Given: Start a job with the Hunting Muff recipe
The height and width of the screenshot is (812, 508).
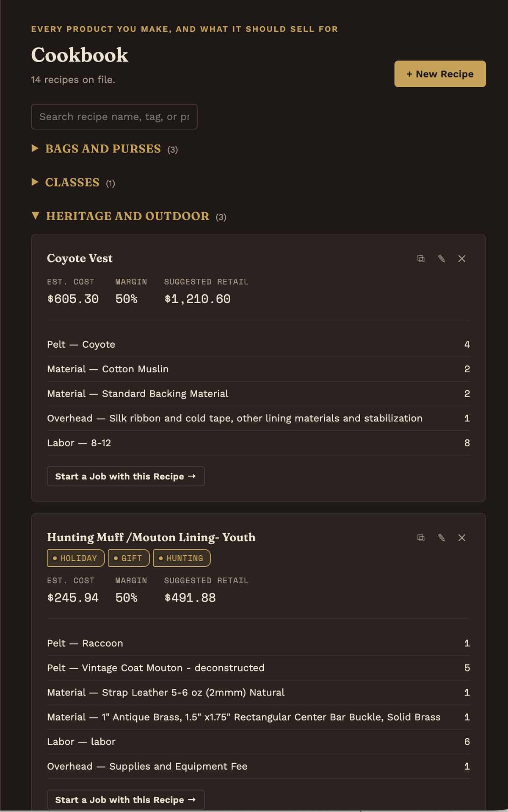Looking at the screenshot, I should (126, 799).
